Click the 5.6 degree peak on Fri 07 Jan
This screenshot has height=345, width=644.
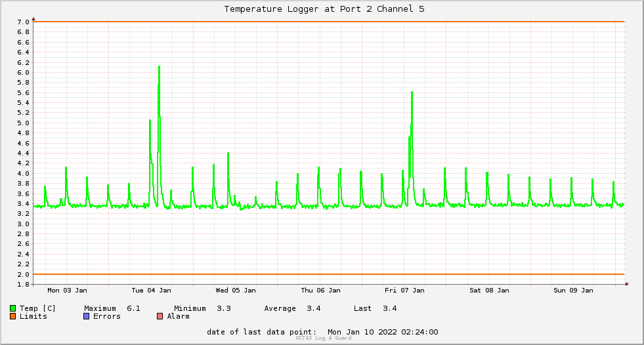tap(412, 93)
